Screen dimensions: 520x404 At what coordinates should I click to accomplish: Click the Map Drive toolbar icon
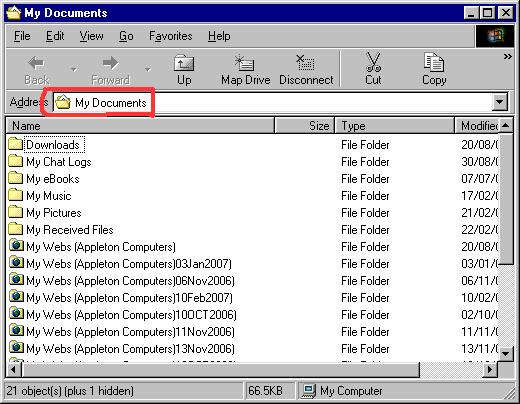pyautogui.click(x=245, y=62)
